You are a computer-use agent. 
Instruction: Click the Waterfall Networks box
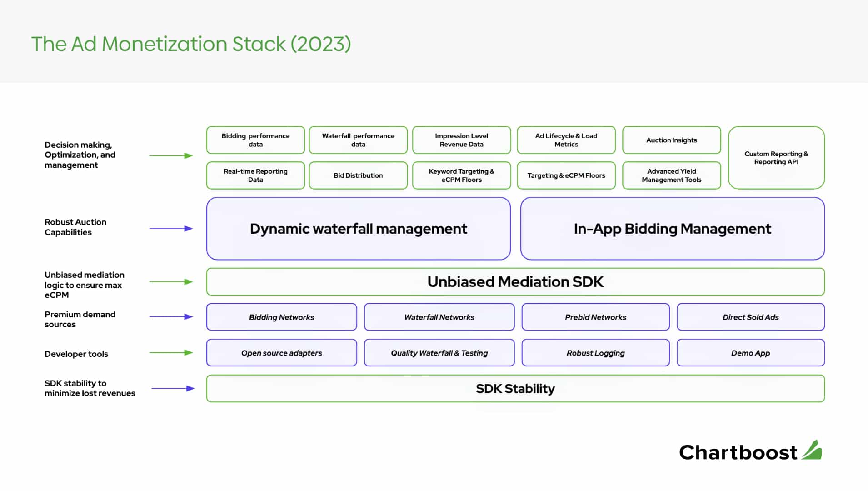439,317
